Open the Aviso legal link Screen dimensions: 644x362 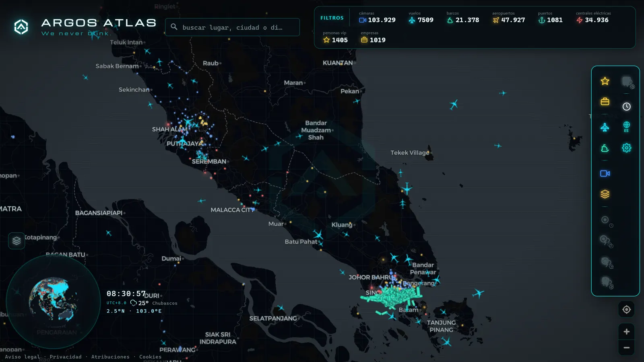tap(22, 357)
